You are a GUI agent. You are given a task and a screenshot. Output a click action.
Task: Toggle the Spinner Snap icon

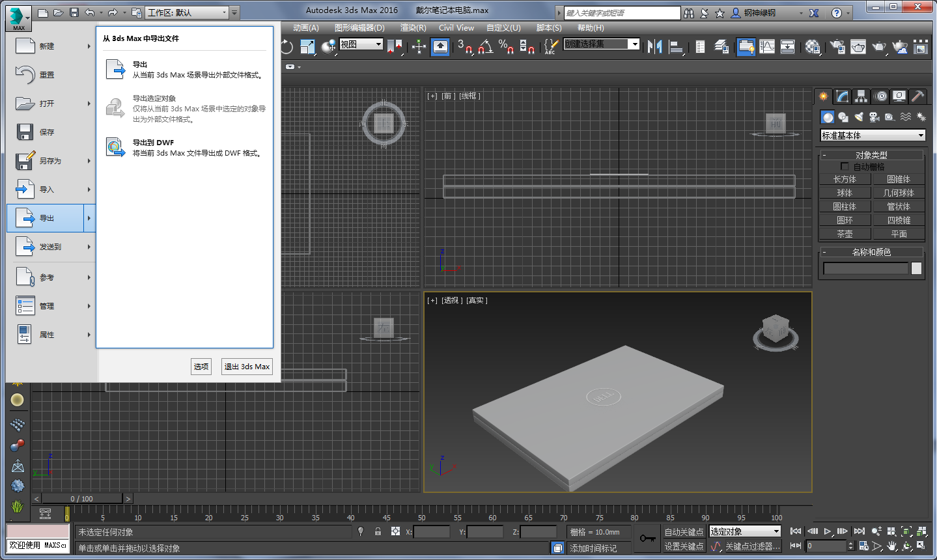pos(527,46)
